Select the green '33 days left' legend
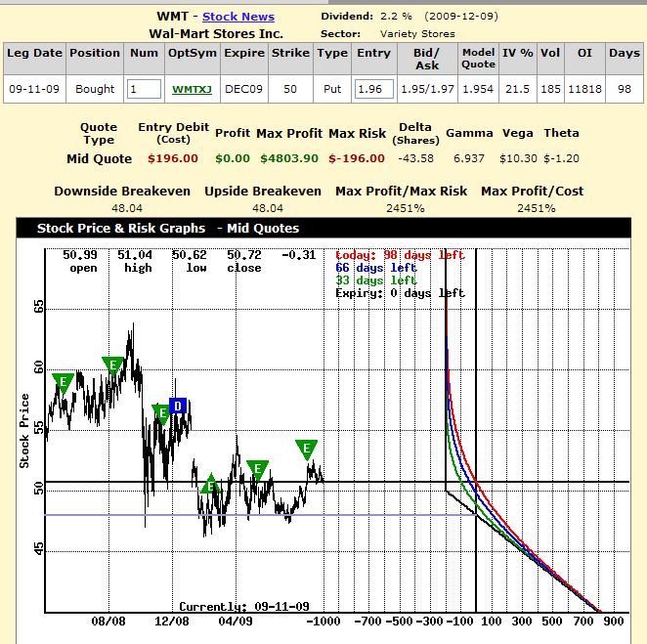Screen dimensions: 647x644 (x=376, y=280)
